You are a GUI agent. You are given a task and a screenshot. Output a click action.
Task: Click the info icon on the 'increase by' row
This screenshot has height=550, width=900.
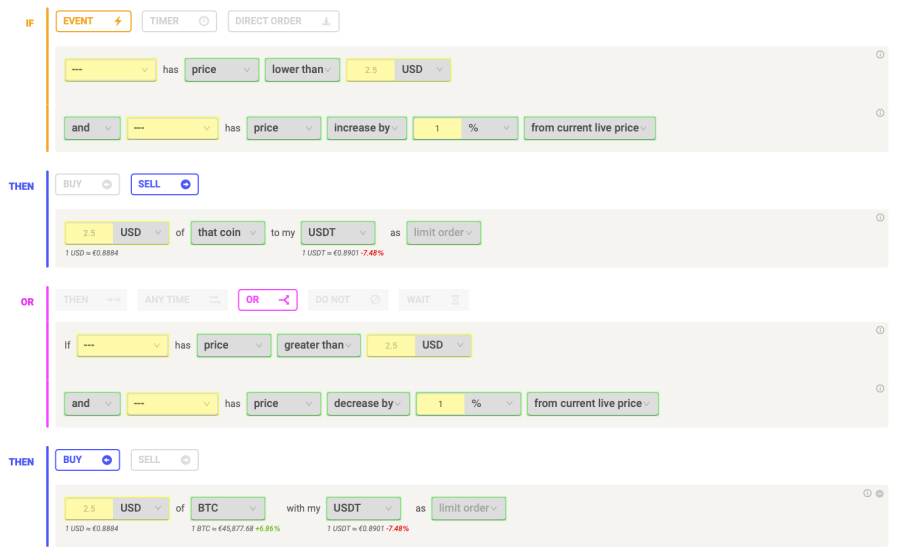pyautogui.click(x=880, y=113)
